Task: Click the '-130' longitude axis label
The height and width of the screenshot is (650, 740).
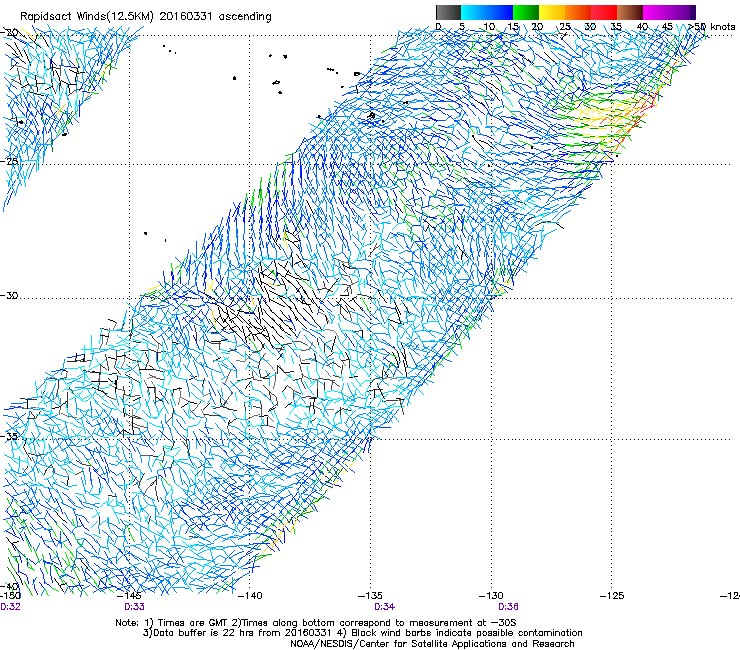Action: point(491,596)
